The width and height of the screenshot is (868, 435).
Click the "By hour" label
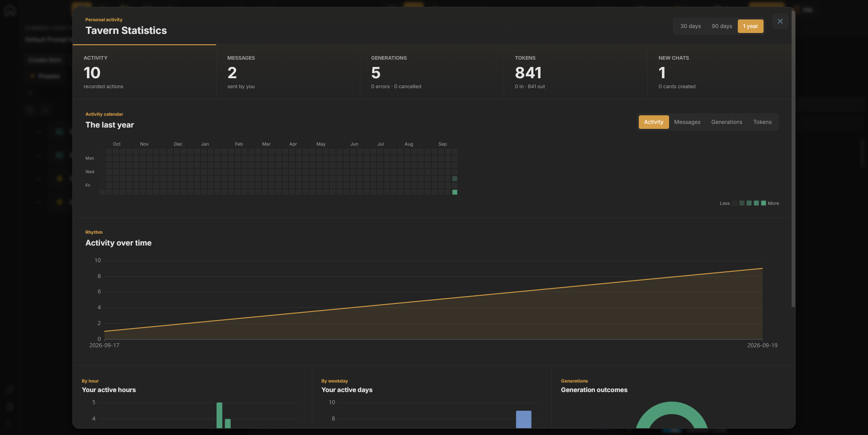(x=90, y=381)
